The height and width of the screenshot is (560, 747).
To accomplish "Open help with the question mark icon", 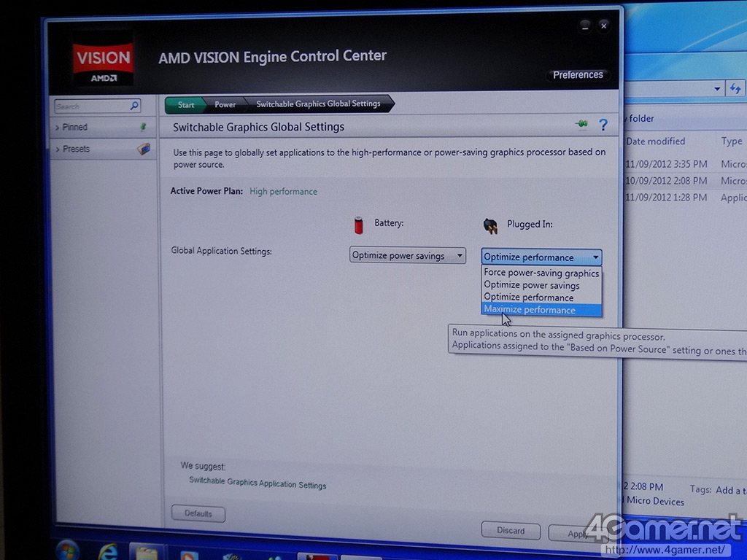I will click(603, 125).
